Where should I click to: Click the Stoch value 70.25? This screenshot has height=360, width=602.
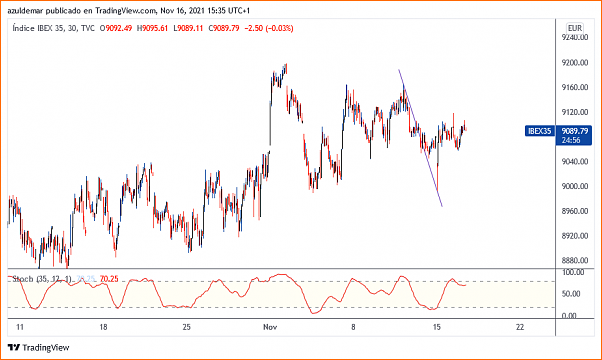(109, 279)
